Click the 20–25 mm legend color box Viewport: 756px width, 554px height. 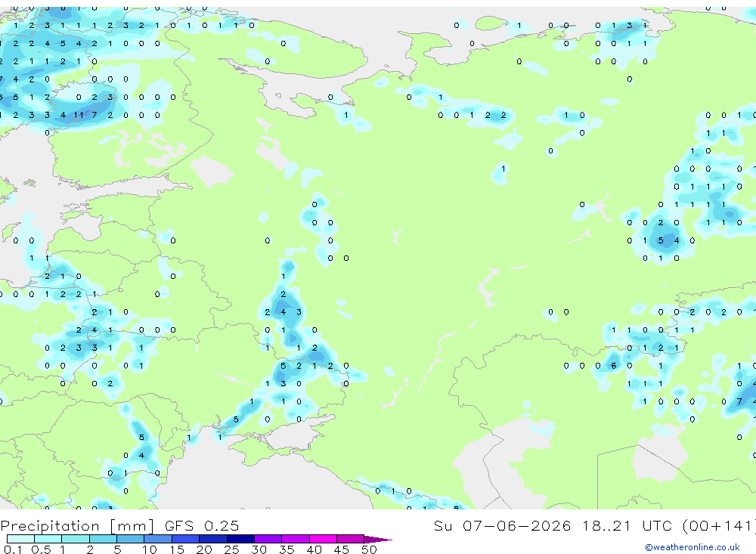pyautogui.click(x=213, y=539)
